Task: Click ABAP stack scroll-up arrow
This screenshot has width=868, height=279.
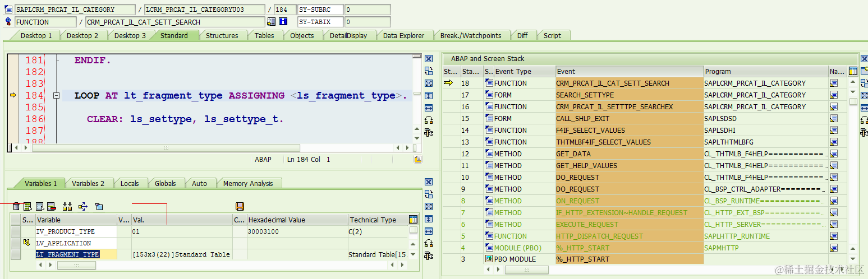Action: [853, 83]
